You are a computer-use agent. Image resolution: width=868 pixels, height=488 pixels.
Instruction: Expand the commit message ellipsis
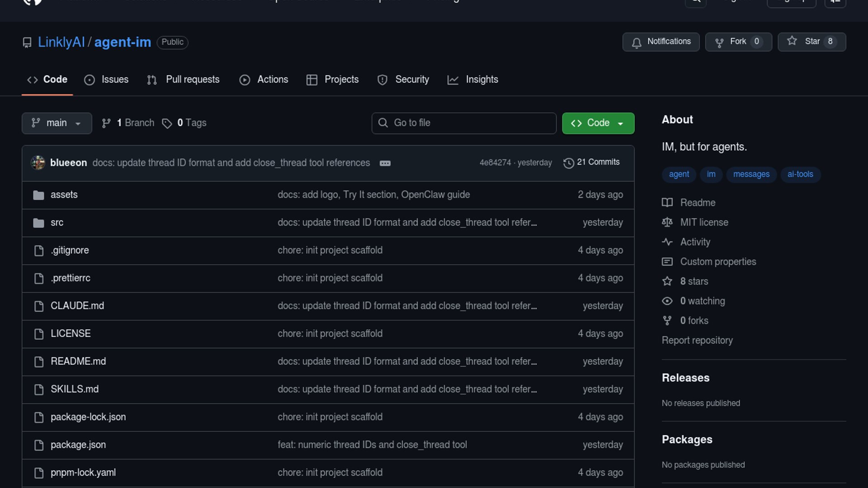click(x=385, y=163)
